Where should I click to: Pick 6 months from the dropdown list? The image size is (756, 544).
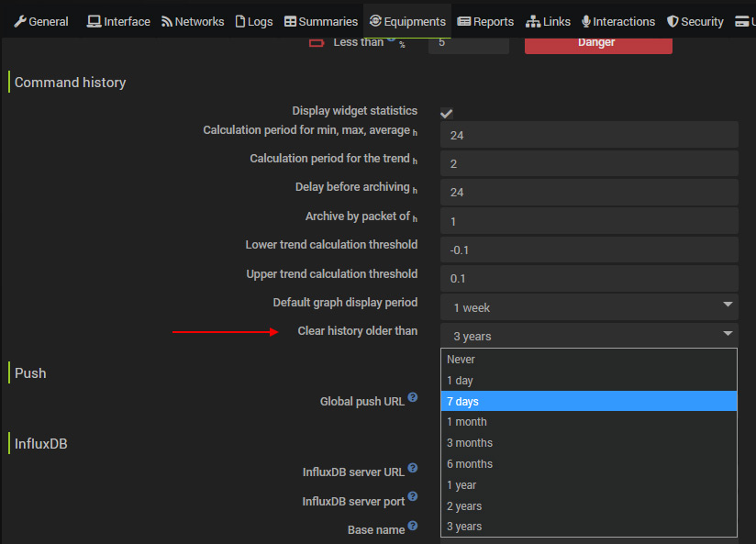[x=589, y=464]
